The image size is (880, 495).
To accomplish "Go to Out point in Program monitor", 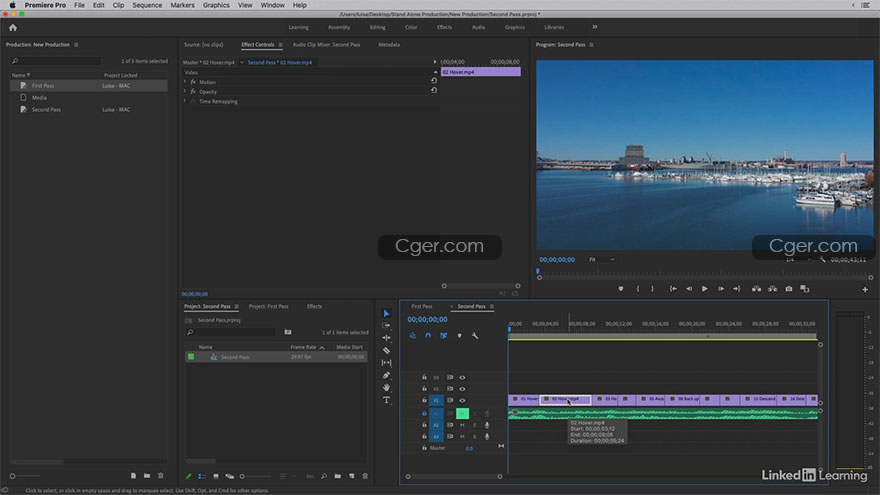I will (736, 288).
